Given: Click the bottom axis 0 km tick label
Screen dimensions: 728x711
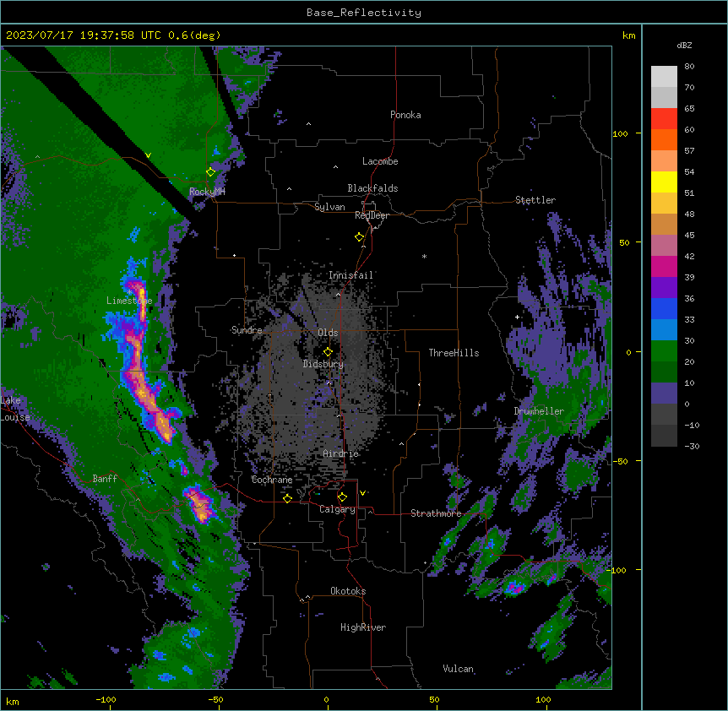Looking at the screenshot, I should tap(326, 699).
